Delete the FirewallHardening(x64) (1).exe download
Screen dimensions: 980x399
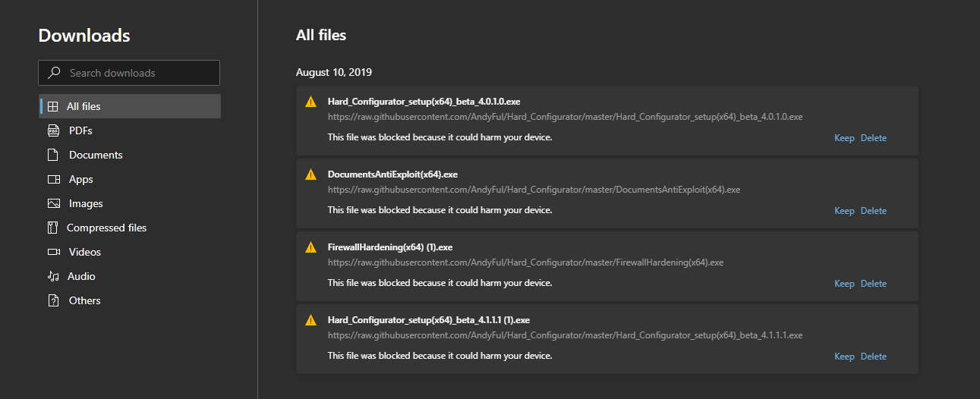pyautogui.click(x=874, y=284)
